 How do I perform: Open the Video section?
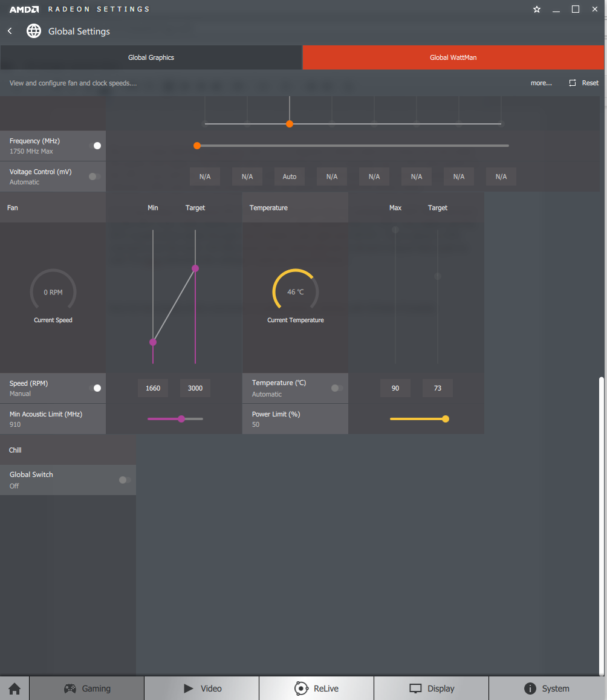coord(202,689)
